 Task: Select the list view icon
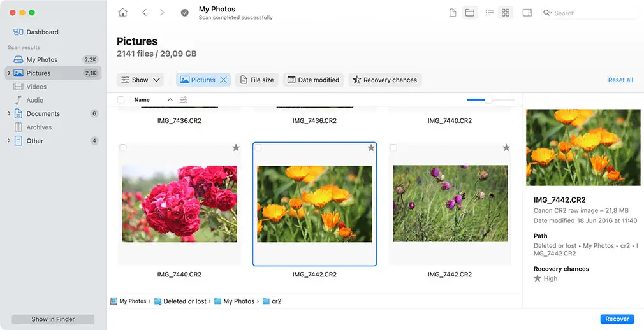tap(489, 13)
